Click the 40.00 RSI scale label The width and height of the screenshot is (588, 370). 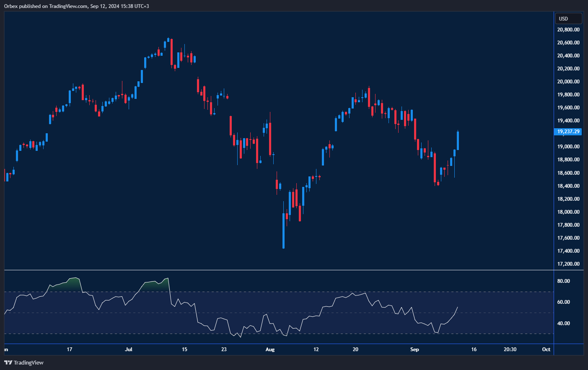click(563, 323)
